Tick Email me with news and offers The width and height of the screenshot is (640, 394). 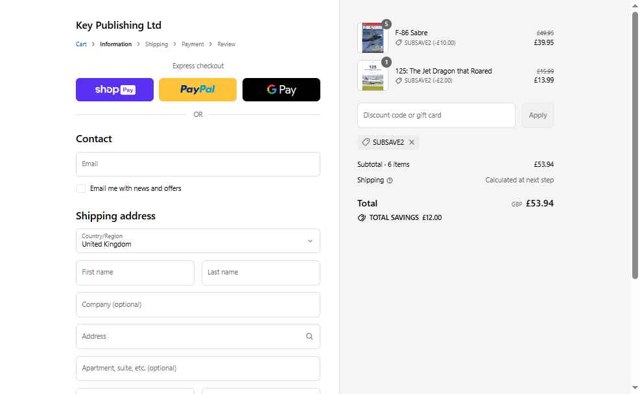81,188
